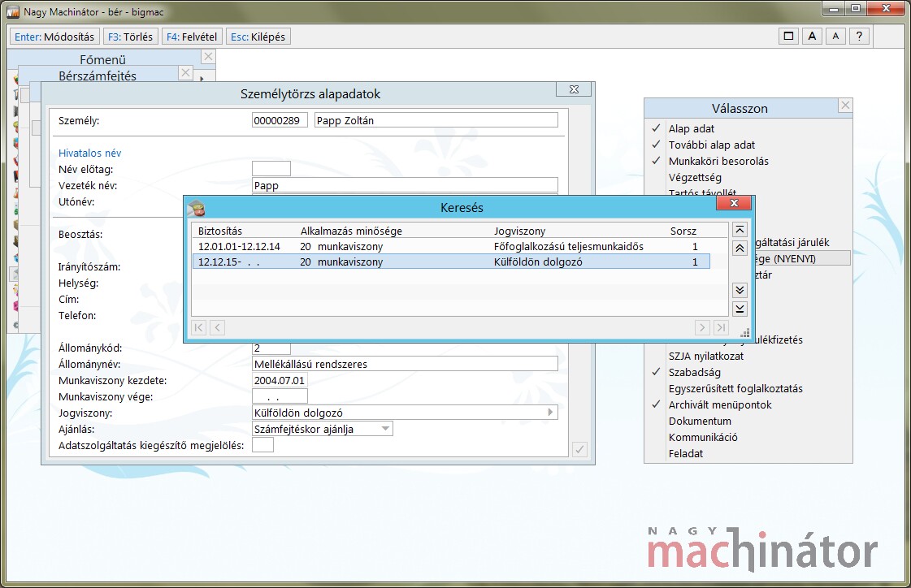
Task: Click the F4: Felvétel button
Action: 192,37
